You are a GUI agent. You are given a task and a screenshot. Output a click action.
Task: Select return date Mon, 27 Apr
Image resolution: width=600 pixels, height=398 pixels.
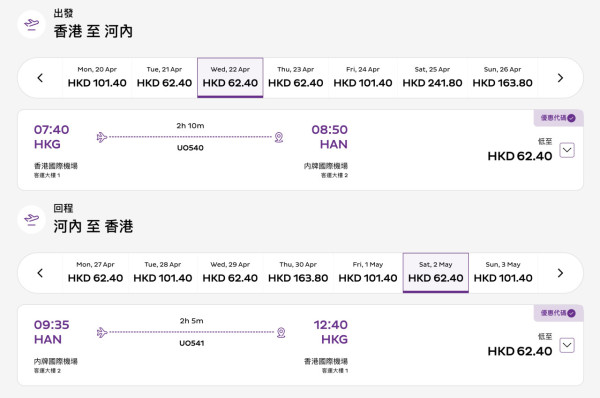95,273
